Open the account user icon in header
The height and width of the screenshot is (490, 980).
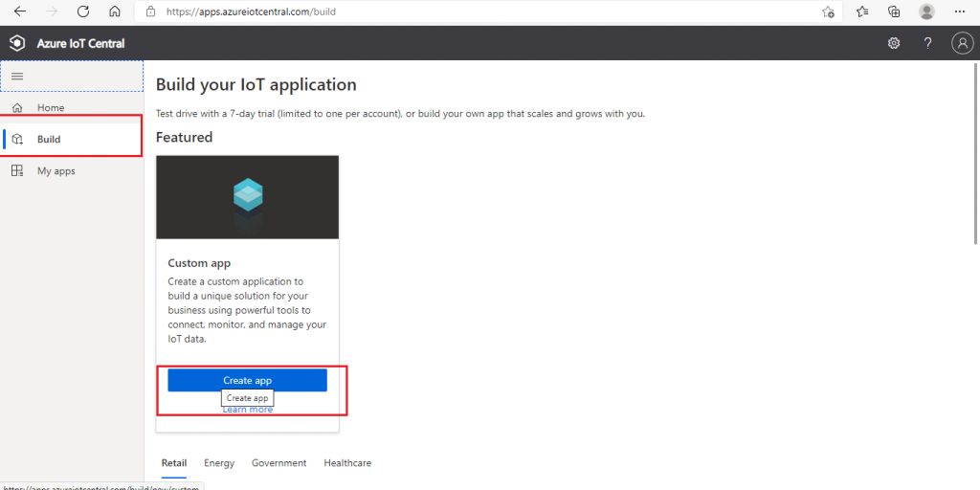click(x=961, y=43)
